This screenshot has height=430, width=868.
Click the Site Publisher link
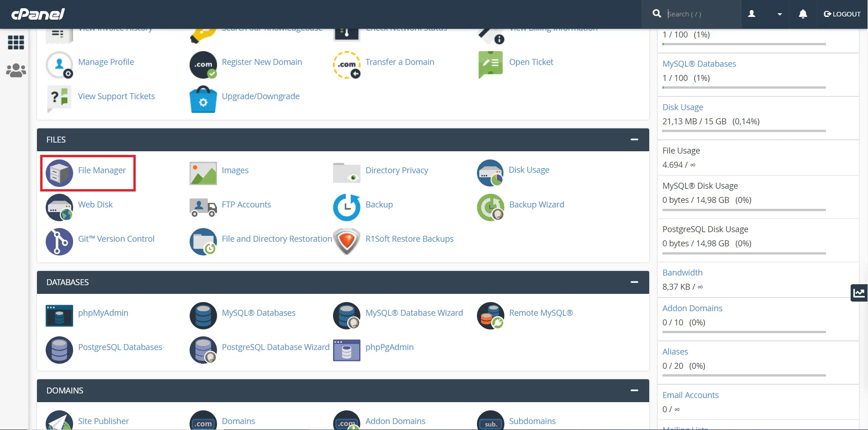point(103,421)
